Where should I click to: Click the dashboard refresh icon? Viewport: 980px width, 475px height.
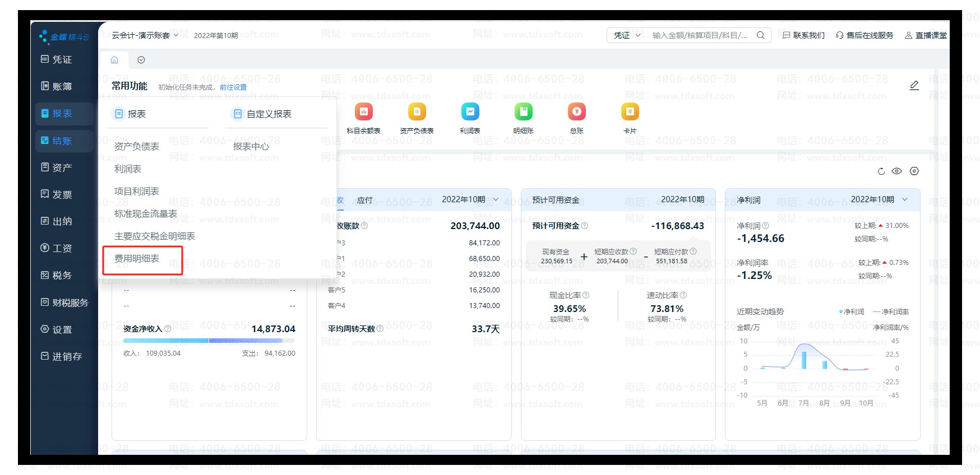(x=881, y=171)
